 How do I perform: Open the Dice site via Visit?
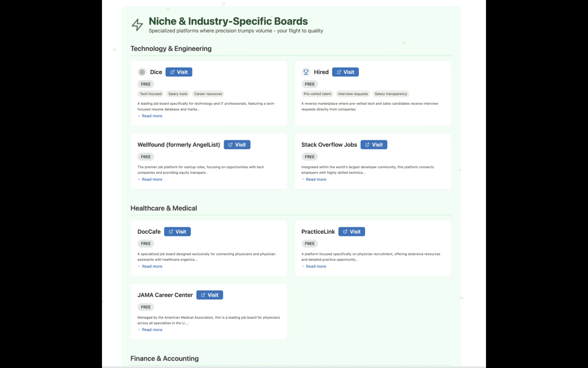pyautogui.click(x=179, y=72)
